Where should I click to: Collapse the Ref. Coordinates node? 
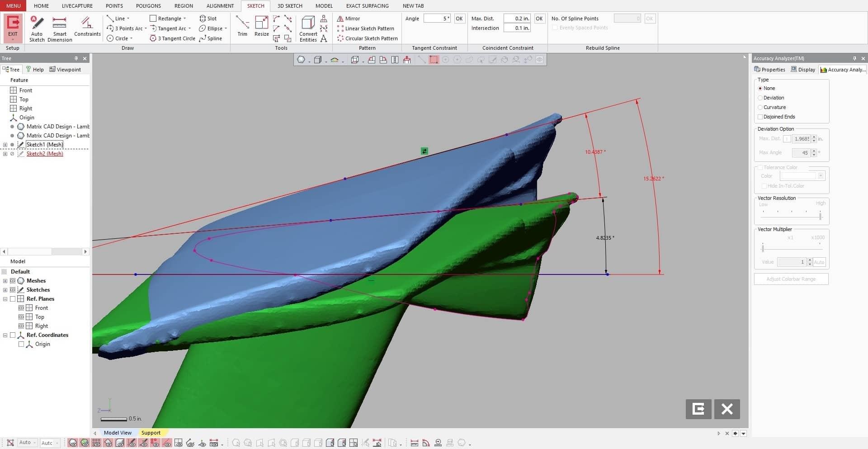coord(5,335)
